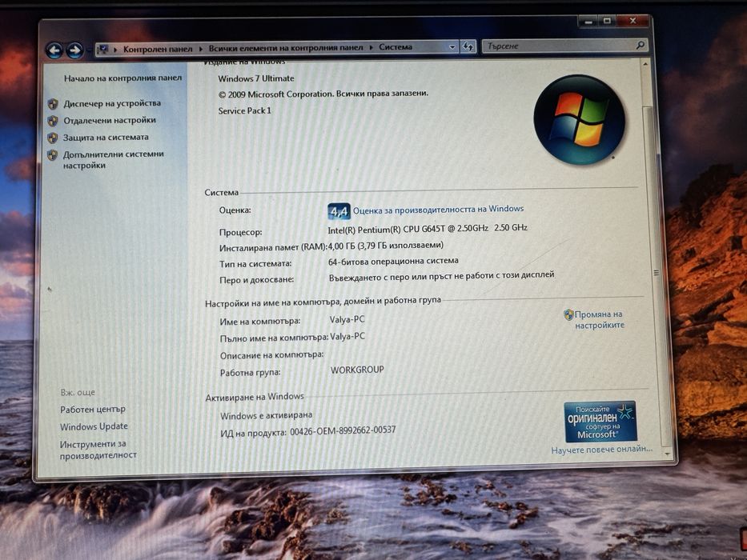
Task: Select Всички елементи на контролния панел breadcrumb
Action: coord(286,48)
